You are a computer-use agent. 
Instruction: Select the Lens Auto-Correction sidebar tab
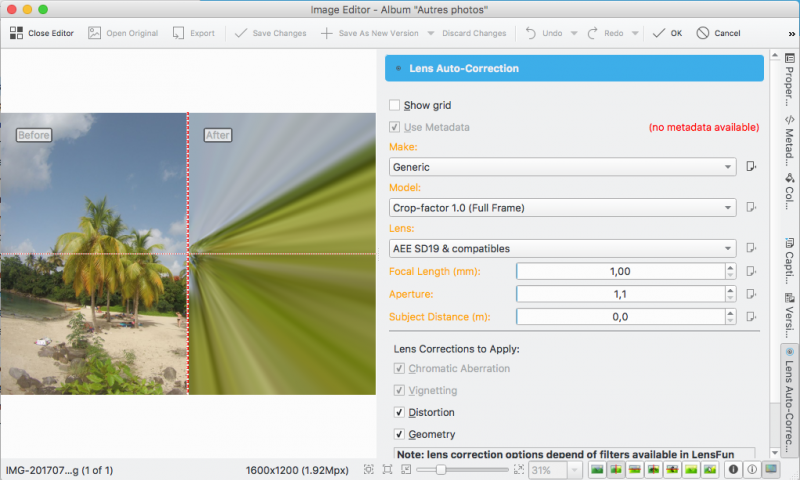(x=789, y=400)
